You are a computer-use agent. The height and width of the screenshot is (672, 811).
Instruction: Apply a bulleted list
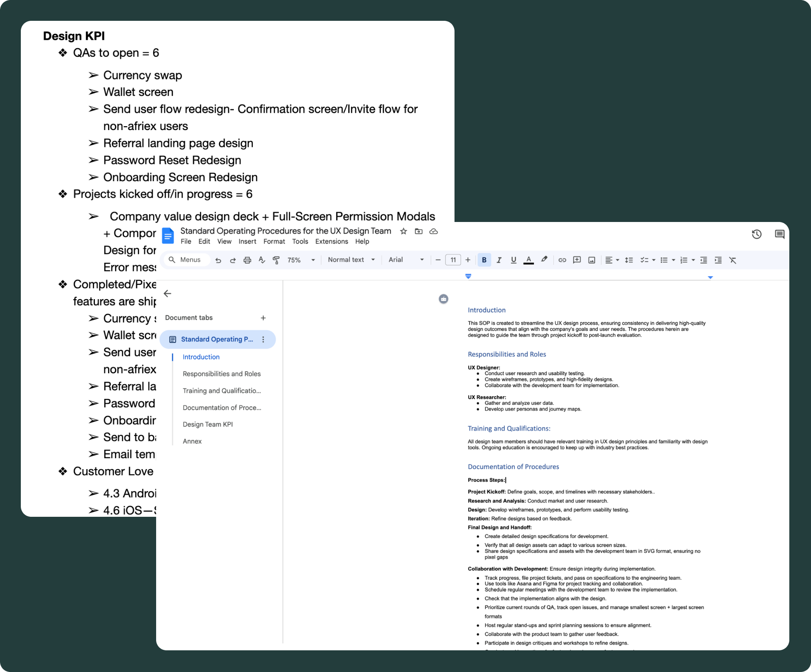pos(664,260)
